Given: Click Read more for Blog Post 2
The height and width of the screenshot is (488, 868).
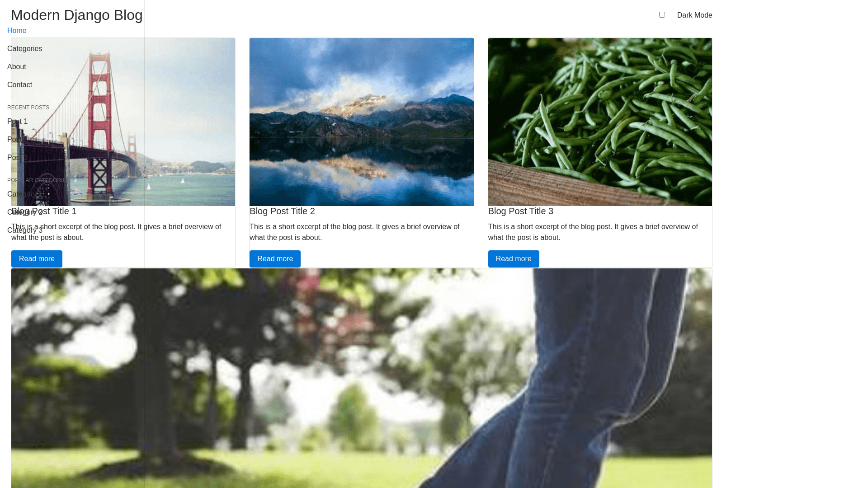Looking at the screenshot, I should 275,259.
